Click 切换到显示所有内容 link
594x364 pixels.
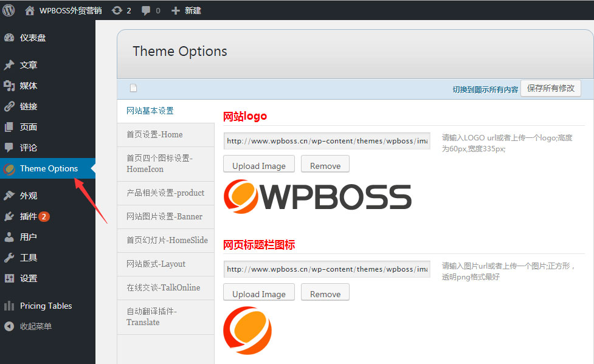[485, 89]
